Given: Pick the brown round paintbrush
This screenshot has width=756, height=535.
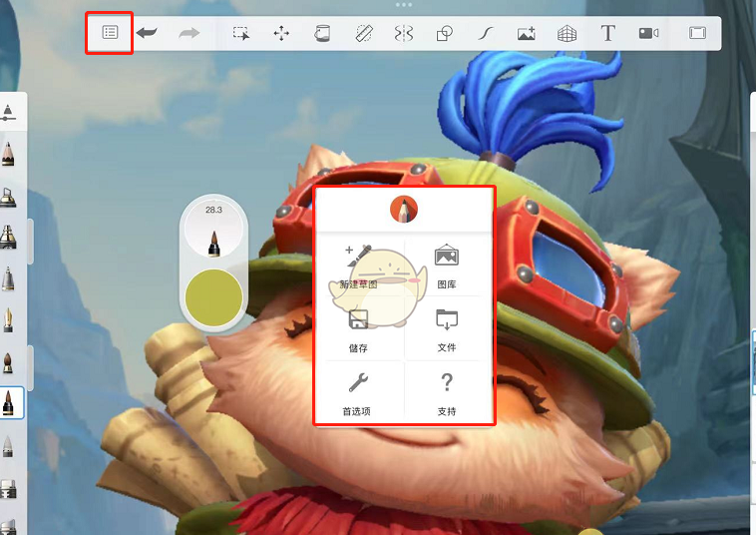Looking at the screenshot, I should click(8, 361).
